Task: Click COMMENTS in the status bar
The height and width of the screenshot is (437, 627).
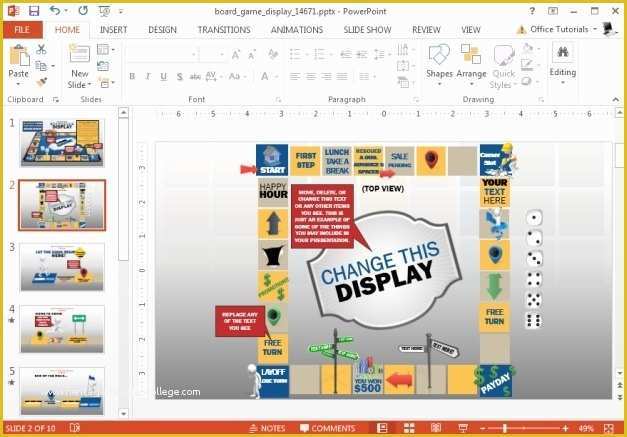Action: pos(327,428)
